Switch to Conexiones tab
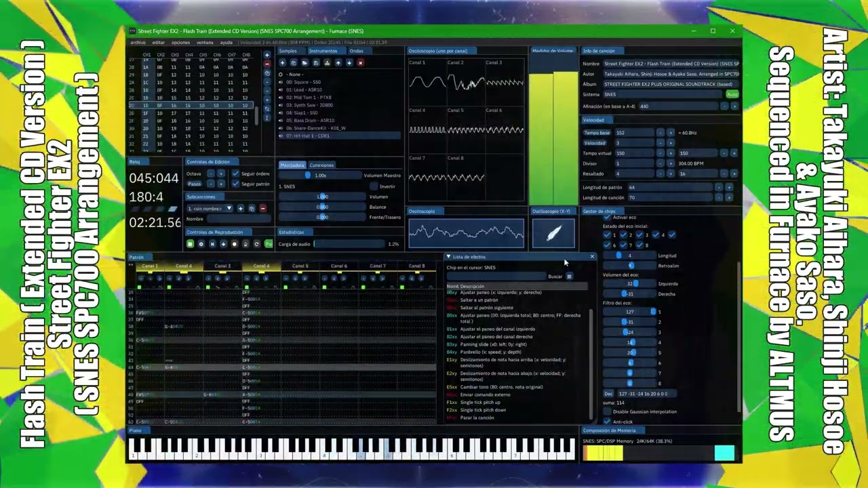 pyautogui.click(x=321, y=165)
